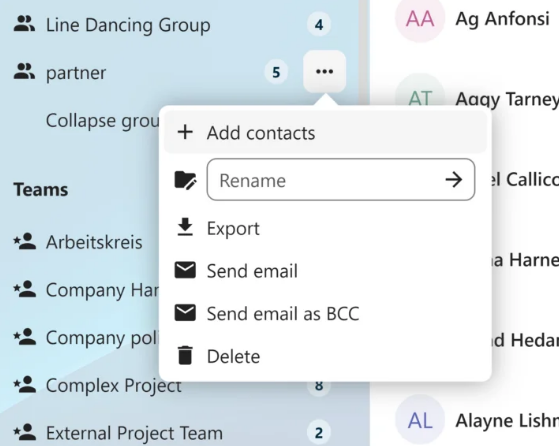Click the trash icon for Delete
Screen dimensions: 559x446
click(x=185, y=355)
